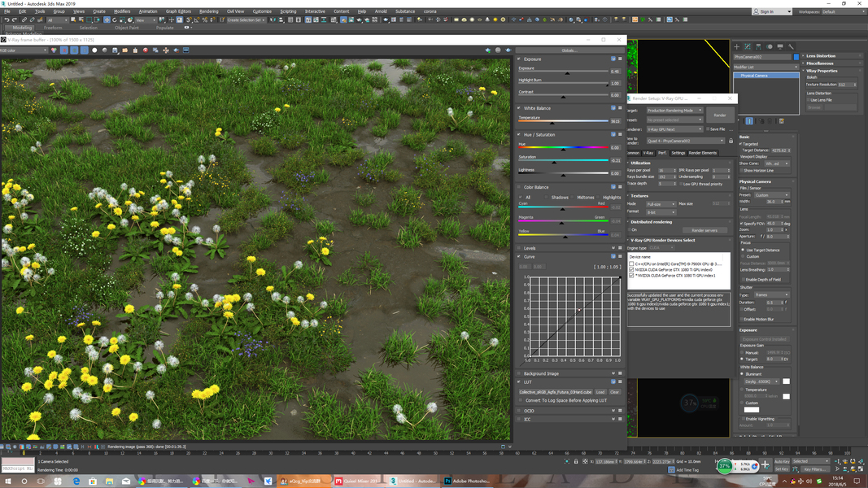Switch to the Render Elements tab
Screen dimensions: 868x488
pos(703,153)
